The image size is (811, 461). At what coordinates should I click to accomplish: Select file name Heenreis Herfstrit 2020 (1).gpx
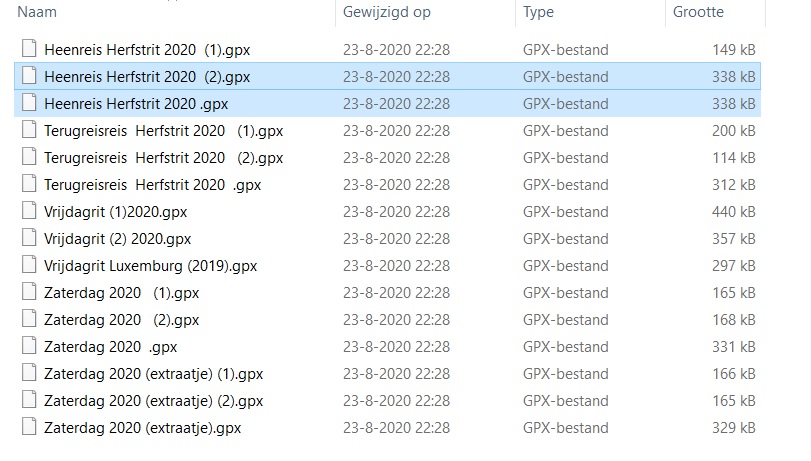147,50
